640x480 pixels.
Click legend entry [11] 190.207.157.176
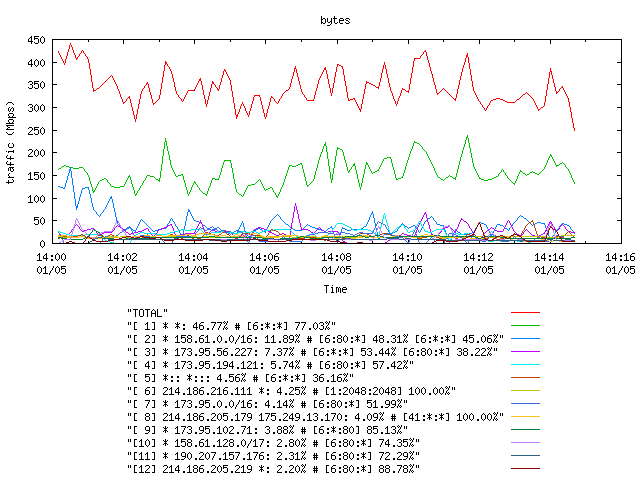coord(273,456)
